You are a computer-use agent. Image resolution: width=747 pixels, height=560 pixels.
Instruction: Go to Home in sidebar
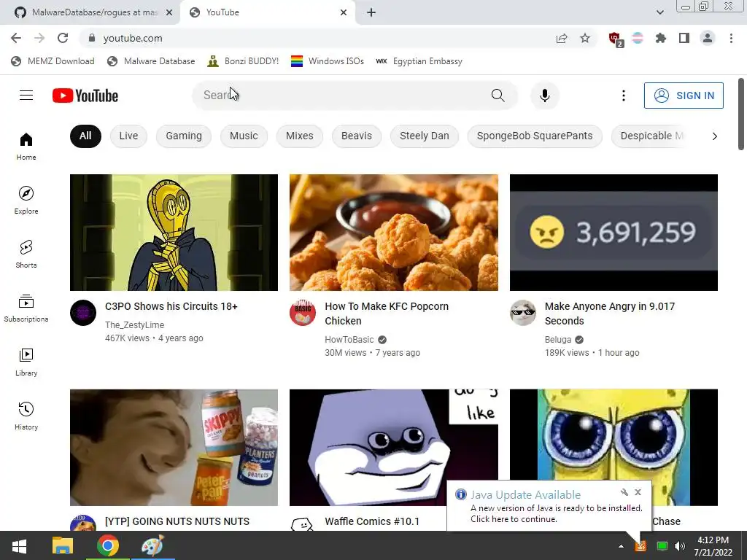coord(26,147)
